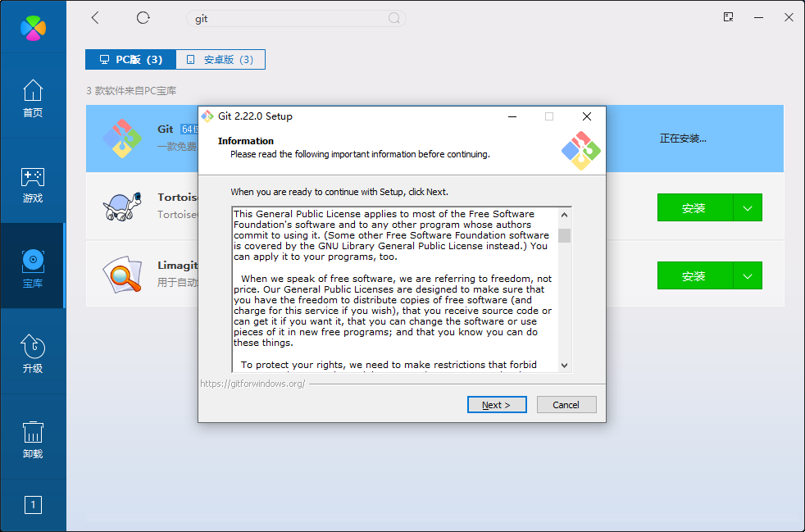Image resolution: width=805 pixels, height=532 pixels.
Task: Minimize the app store window
Action: 758,17
